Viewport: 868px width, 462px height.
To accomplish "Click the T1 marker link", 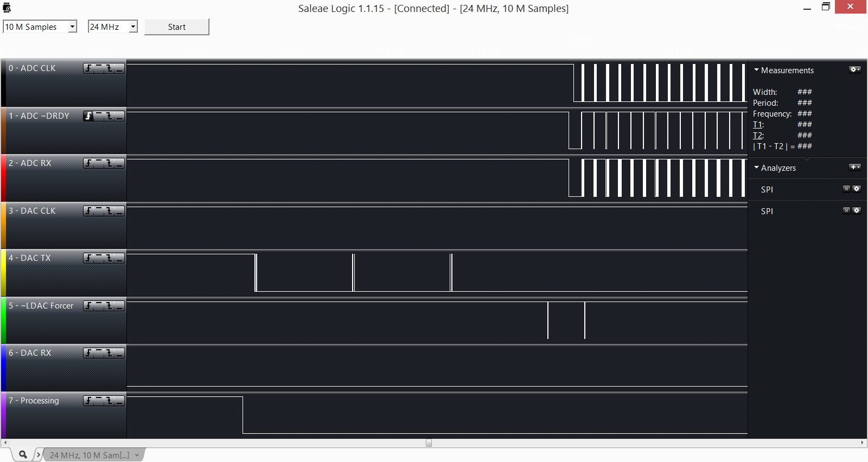I will 758,125.
